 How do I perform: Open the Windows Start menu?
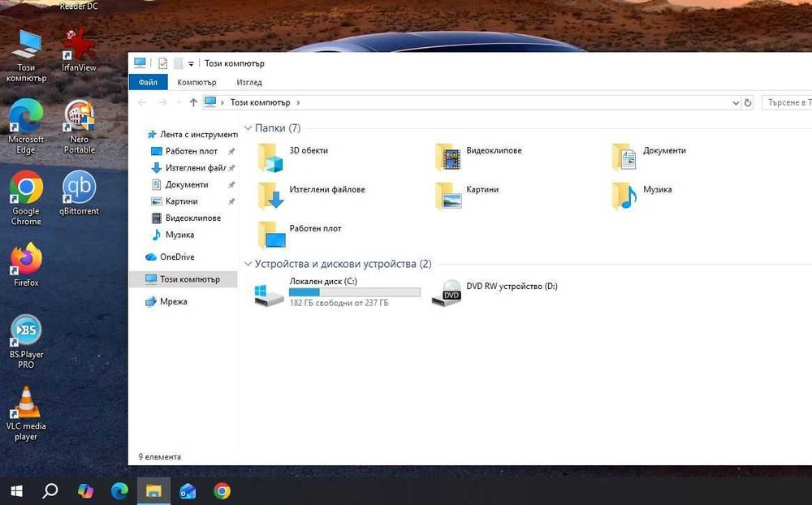[16, 490]
